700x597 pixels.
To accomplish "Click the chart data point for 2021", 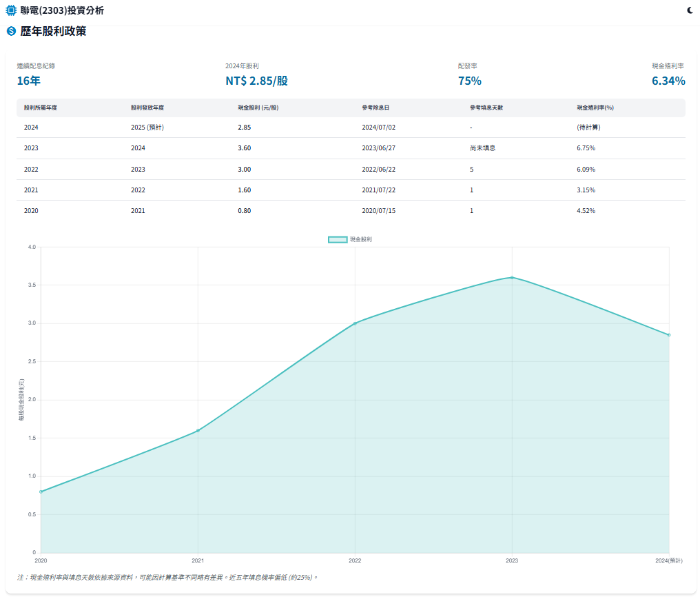I will pos(198,430).
